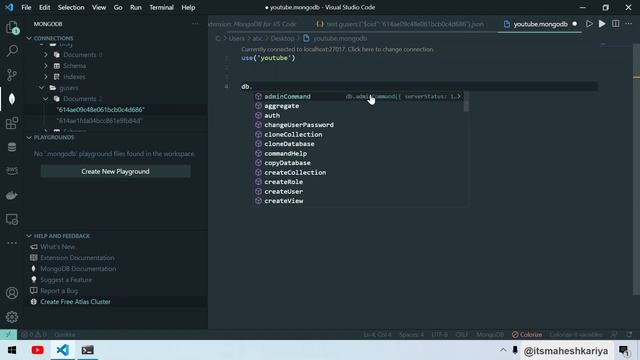Image resolution: width=640 pixels, height=360 pixels.
Task: Open the Accounts menu icon
Action: pos(12,293)
